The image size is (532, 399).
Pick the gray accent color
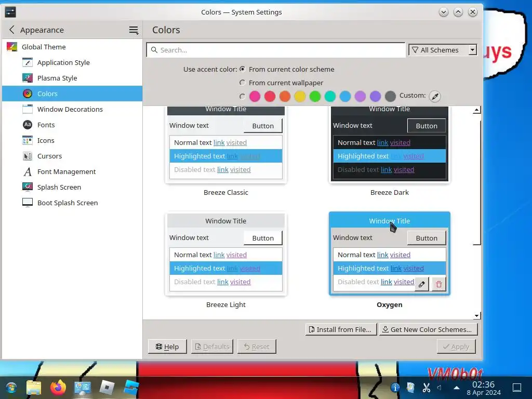391,96
